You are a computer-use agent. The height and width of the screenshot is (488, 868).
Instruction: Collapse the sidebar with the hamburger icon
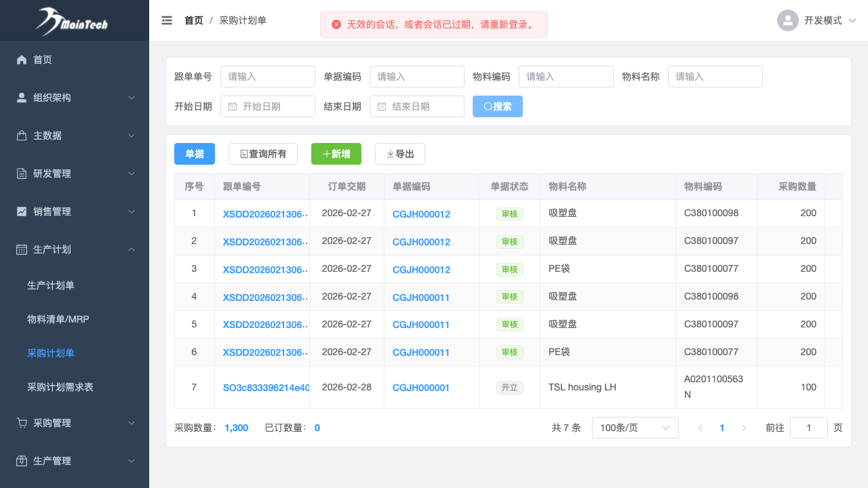point(167,20)
